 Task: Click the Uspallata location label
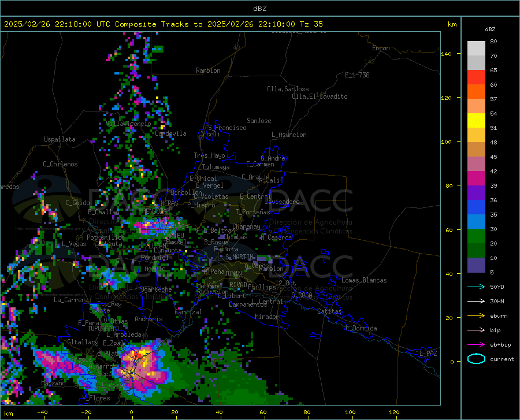[60, 139]
